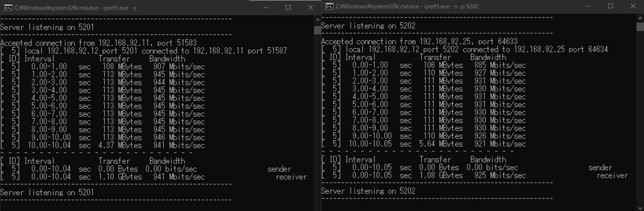Click the cmd icon in the iperf3 -s window title bar
This screenshot has width=644, height=211.
[8, 8]
